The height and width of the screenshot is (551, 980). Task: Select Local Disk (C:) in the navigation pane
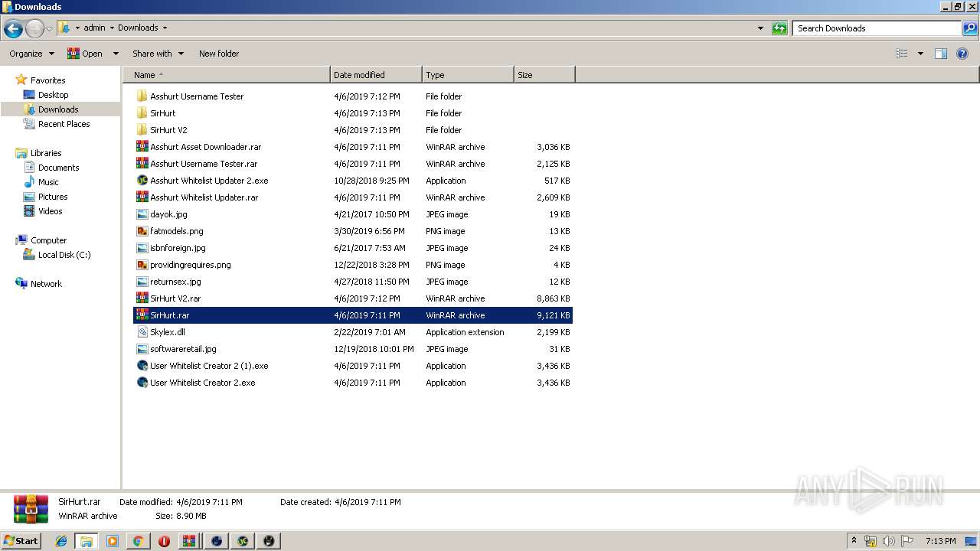click(x=64, y=255)
